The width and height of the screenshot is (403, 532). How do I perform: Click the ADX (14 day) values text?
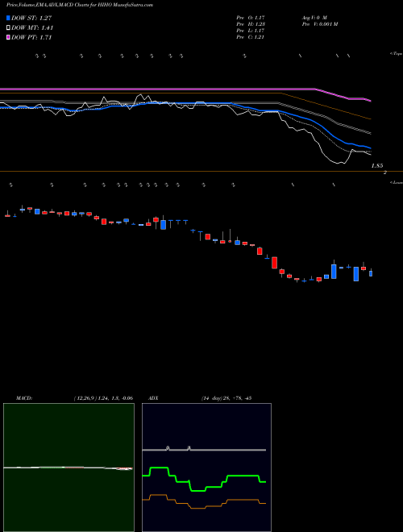click(226, 398)
